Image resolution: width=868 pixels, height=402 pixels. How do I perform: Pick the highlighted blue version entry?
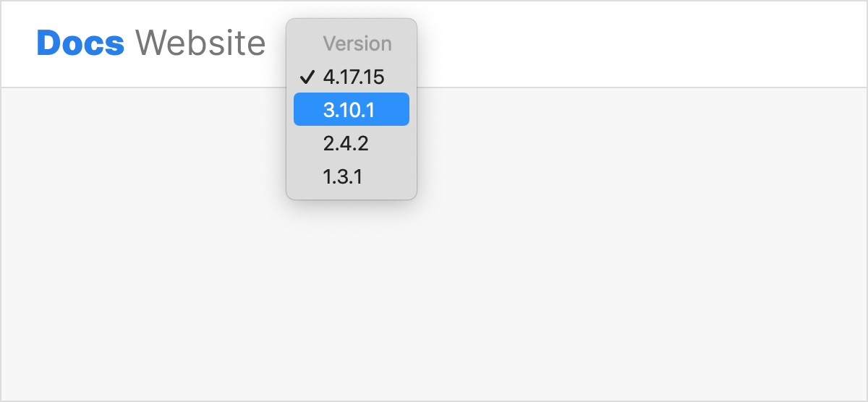pyautogui.click(x=351, y=109)
